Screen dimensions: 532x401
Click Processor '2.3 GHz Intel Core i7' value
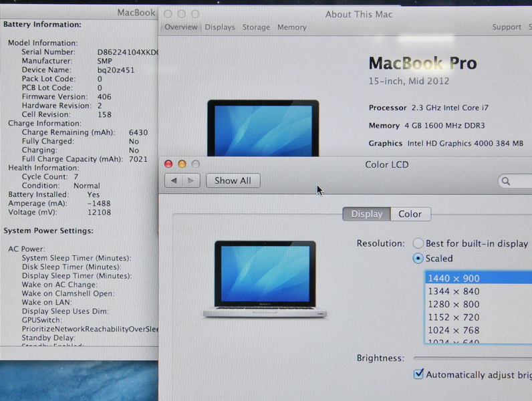tap(450, 108)
